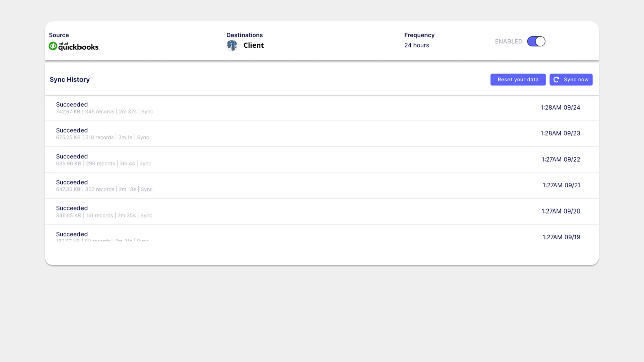
Task: Select the Sync link for the 09/22 run
Action: (146, 163)
